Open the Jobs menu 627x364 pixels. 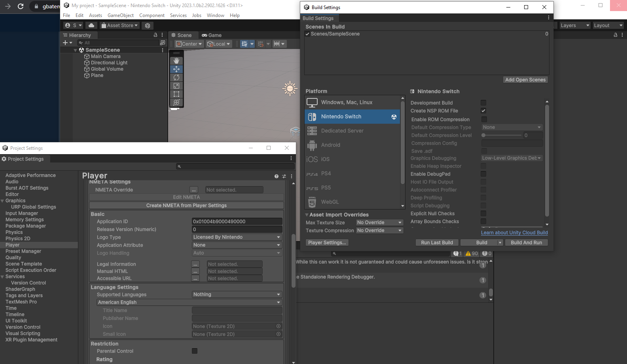pyautogui.click(x=197, y=15)
